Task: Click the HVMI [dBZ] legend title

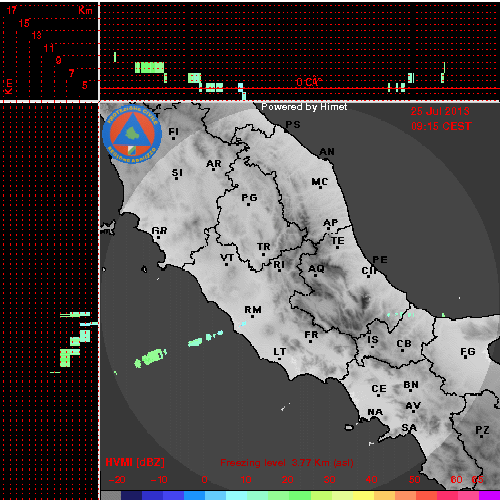Action: tap(135, 462)
